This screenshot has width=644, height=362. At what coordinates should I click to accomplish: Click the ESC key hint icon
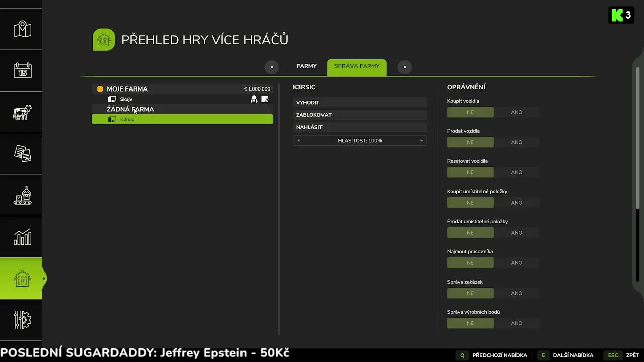(613, 355)
